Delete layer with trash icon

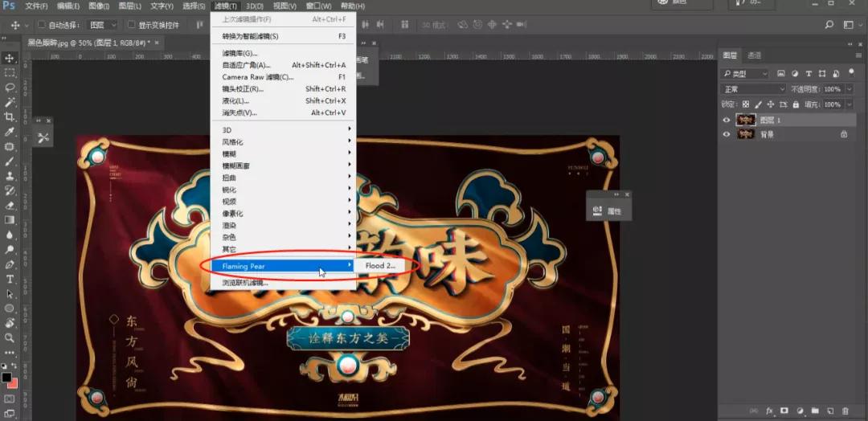pyautogui.click(x=845, y=411)
